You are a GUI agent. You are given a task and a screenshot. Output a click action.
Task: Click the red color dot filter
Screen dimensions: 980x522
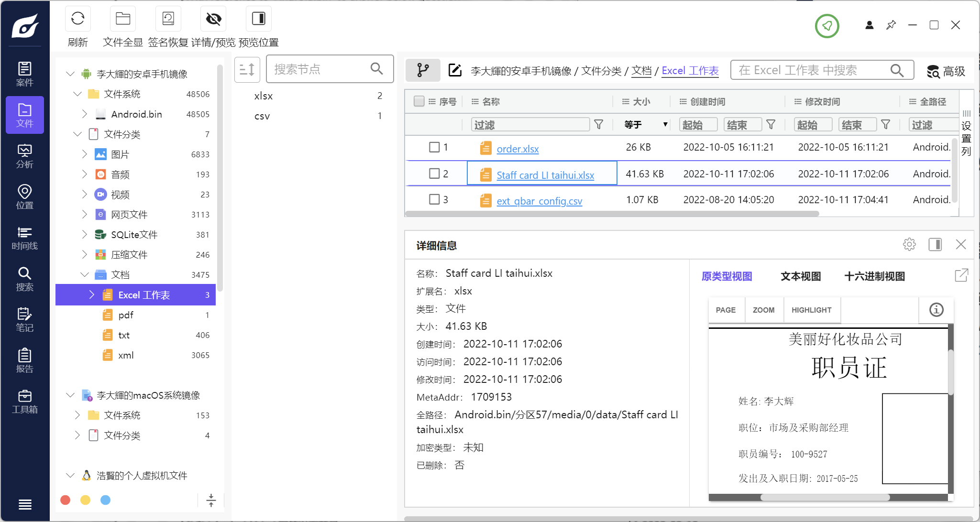[66, 500]
